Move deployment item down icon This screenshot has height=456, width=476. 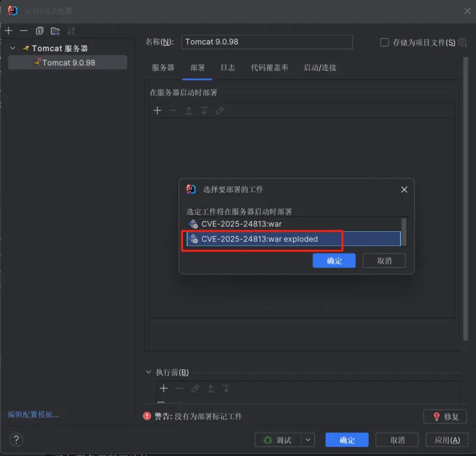(x=205, y=110)
